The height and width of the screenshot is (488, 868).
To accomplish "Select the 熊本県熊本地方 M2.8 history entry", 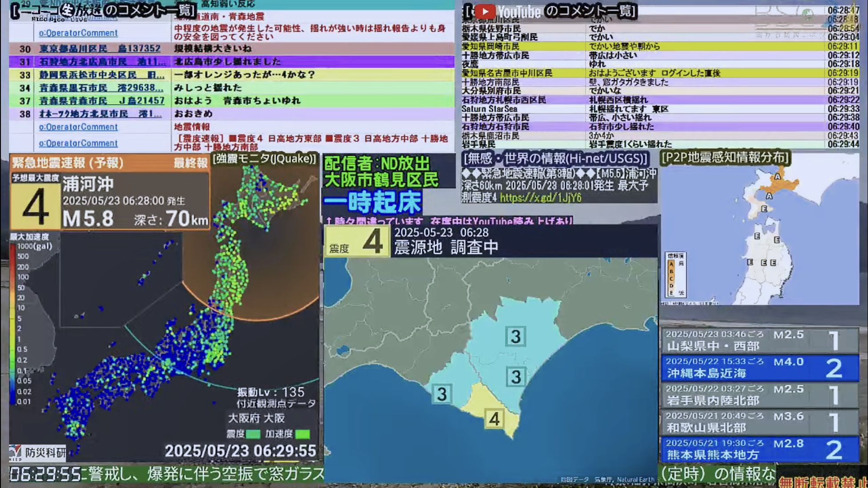I will (759, 449).
